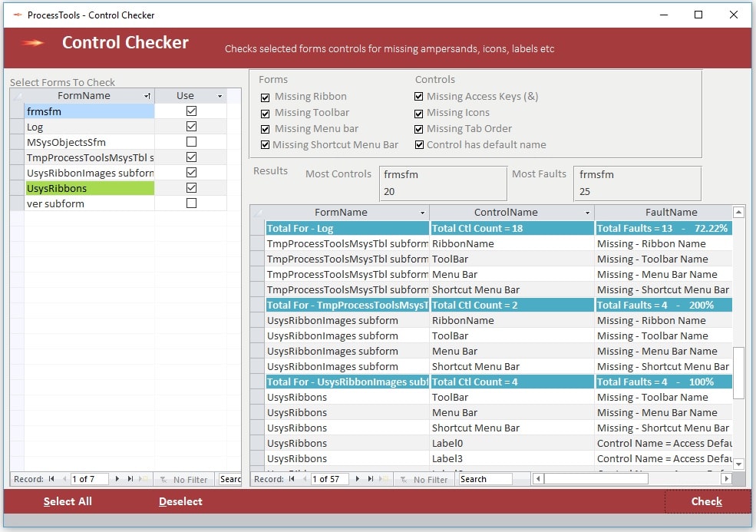
Task: Click Most Controls form name field
Action: click(443, 174)
